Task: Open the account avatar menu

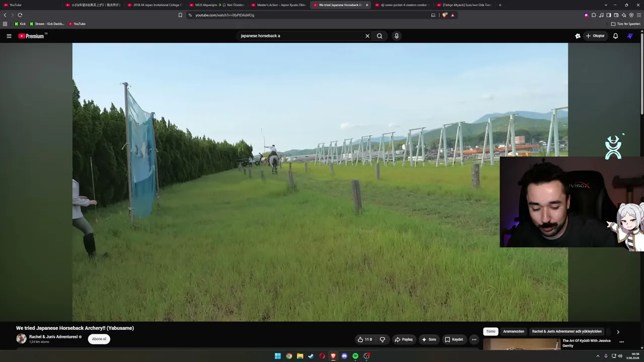Action: 630,36
